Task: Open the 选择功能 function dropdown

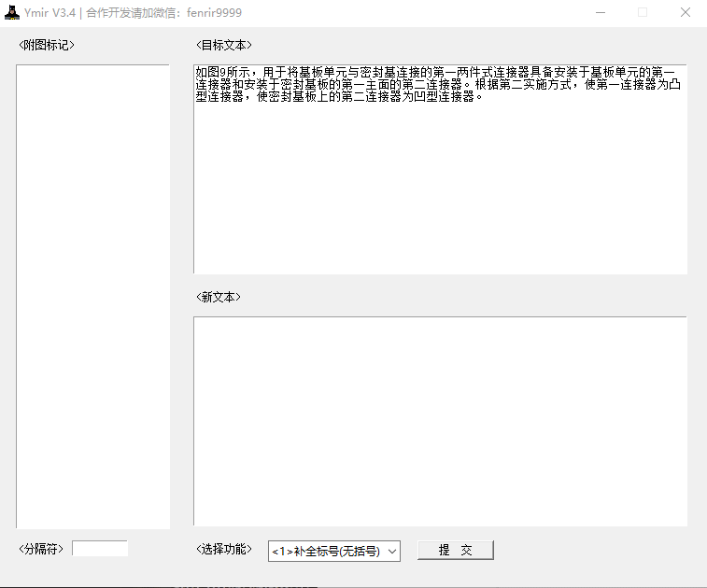Action: click(333, 552)
